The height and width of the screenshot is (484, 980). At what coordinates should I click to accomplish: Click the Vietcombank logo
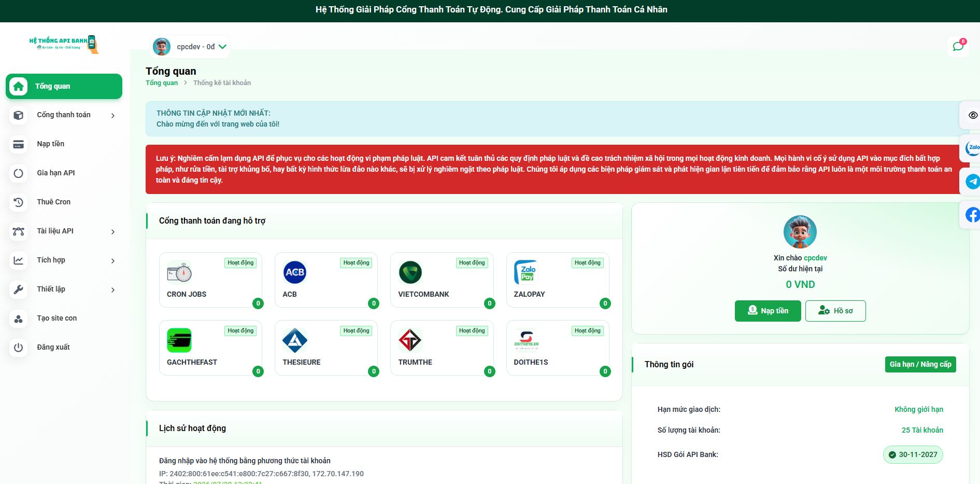(x=410, y=272)
